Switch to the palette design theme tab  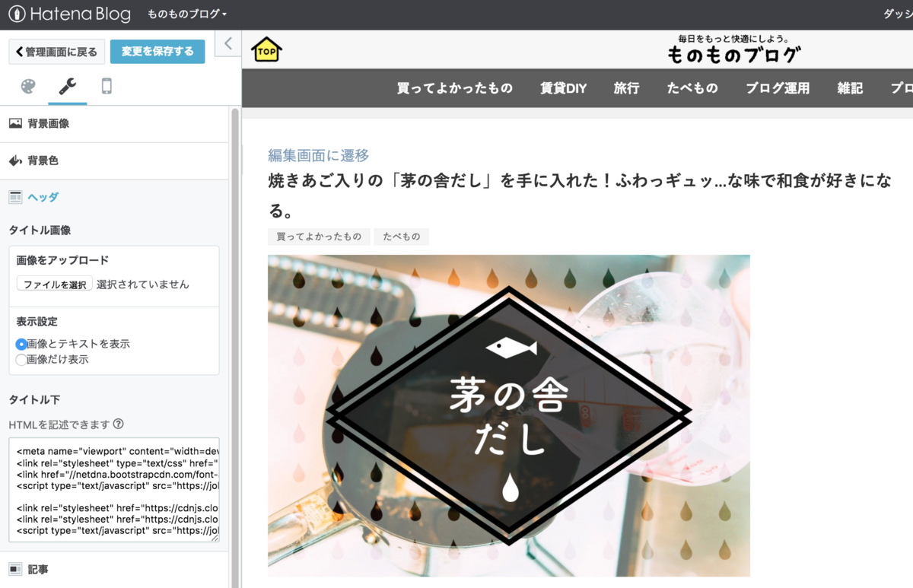(28, 87)
